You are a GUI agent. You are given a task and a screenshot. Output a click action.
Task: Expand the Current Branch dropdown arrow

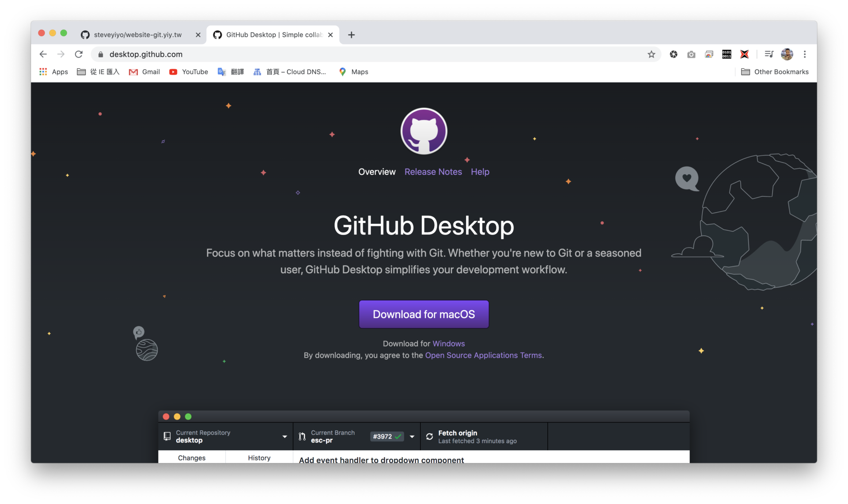click(x=412, y=436)
